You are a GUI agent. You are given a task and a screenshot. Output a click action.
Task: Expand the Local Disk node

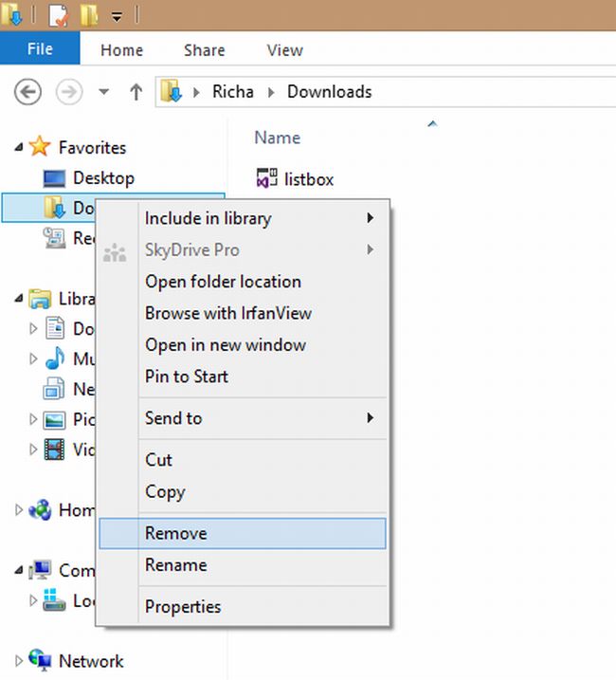33,600
